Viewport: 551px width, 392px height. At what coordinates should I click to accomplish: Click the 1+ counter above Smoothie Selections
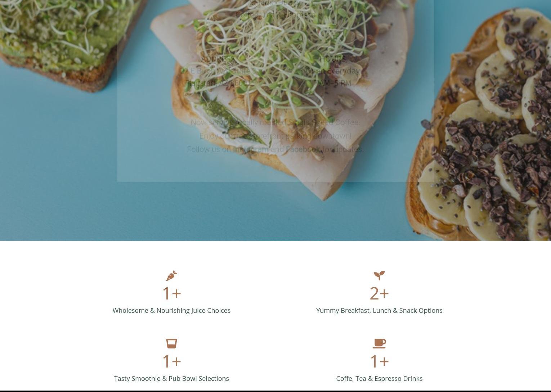click(171, 361)
